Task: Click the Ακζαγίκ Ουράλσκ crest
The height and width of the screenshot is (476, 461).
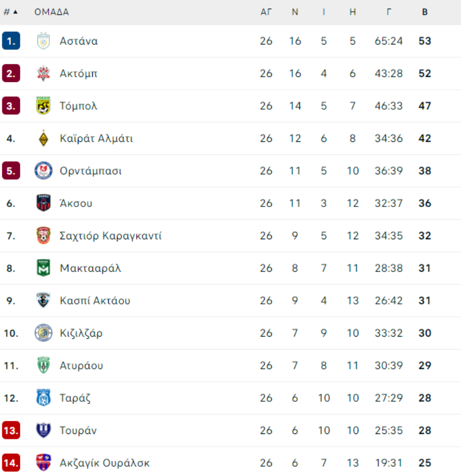Action: click(44, 463)
